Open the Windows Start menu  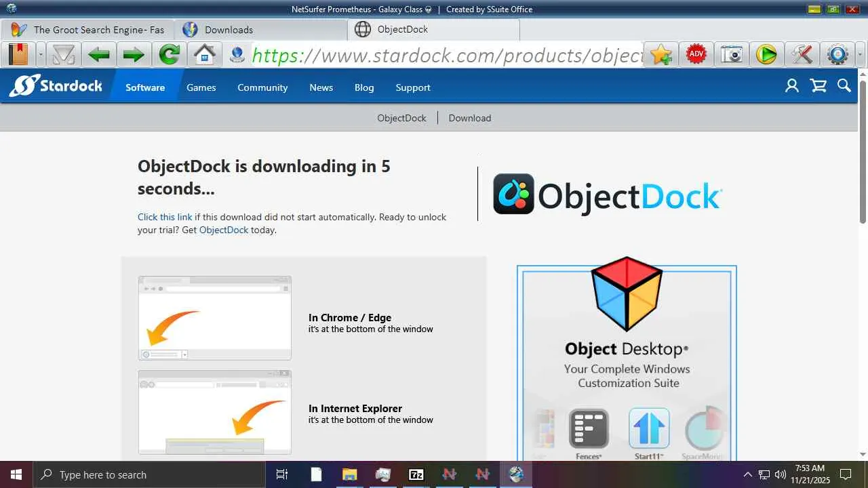click(16, 474)
